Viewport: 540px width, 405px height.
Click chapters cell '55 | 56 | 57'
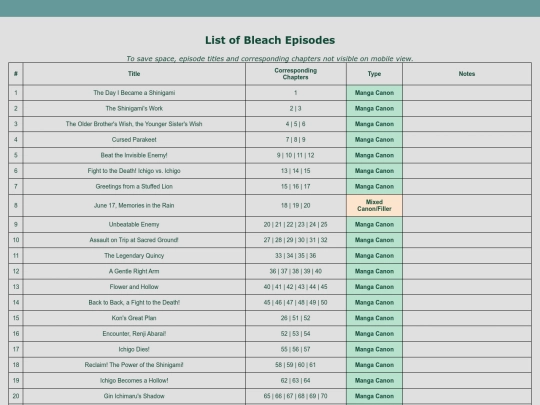pos(295,349)
